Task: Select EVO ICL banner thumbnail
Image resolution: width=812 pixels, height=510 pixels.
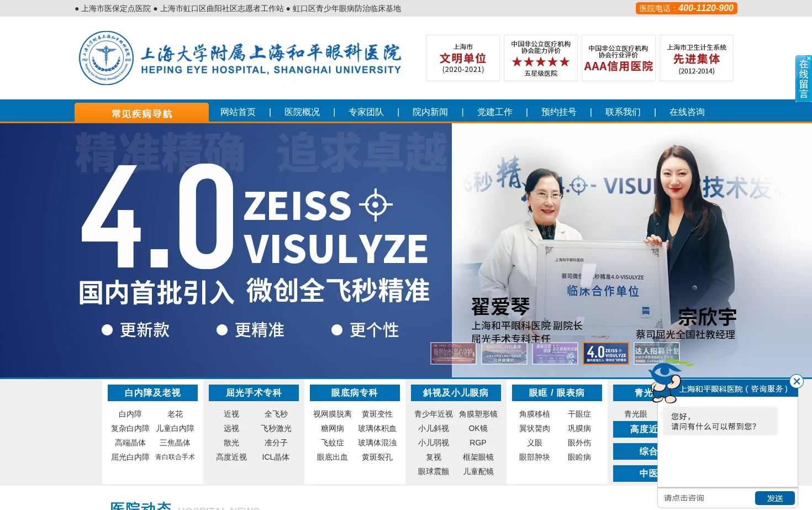Action: coord(504,353)
